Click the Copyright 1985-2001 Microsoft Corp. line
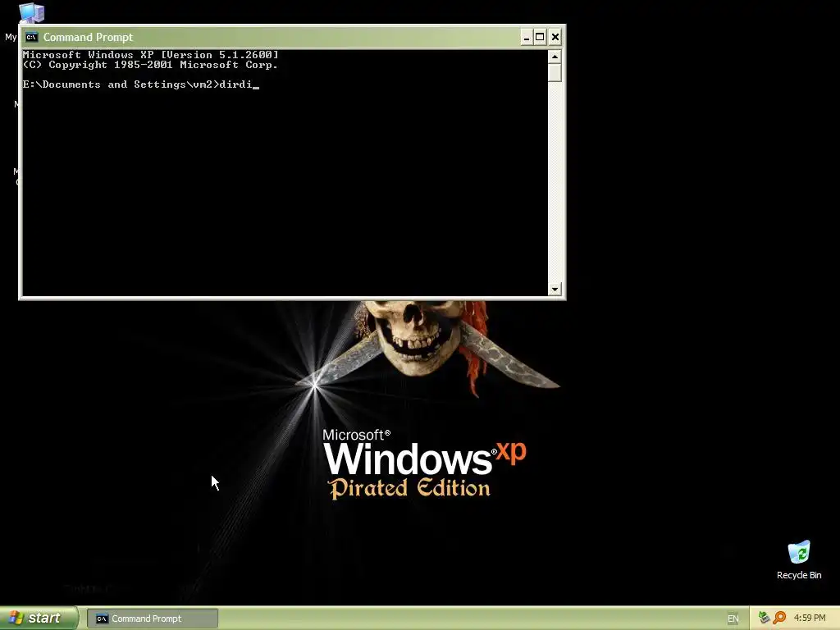The image size is (840, 630). point(150,65)
